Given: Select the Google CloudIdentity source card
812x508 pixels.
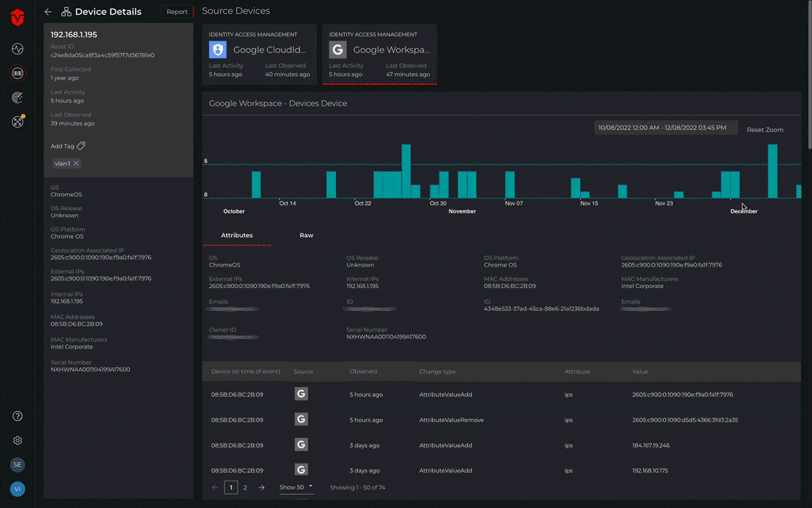Looking at the screenshot, I should pyautogui.click(x=259, y=54).
